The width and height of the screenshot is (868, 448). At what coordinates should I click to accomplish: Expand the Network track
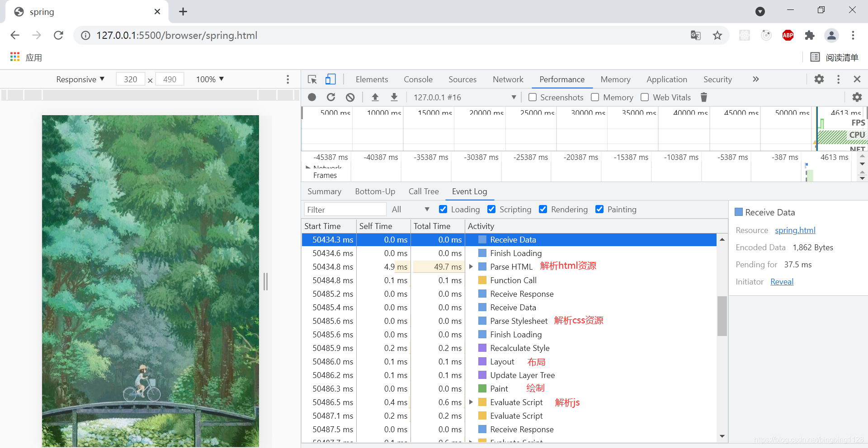(x=308, y=167)
